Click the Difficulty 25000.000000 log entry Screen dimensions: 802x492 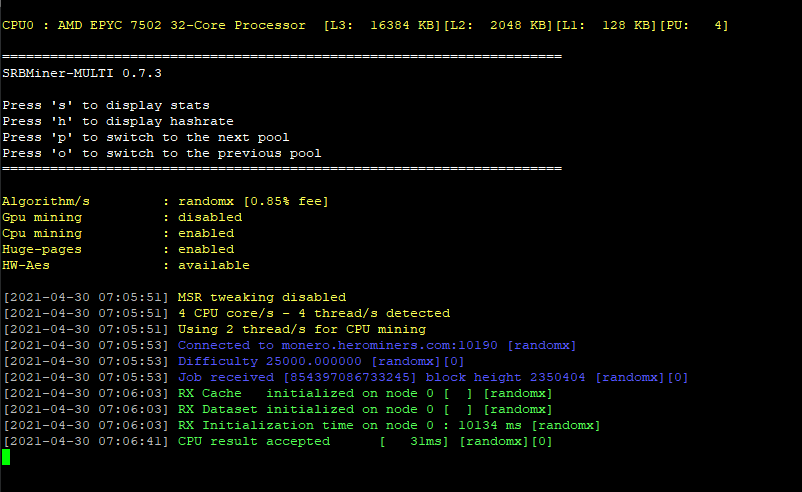click(234, 361)
